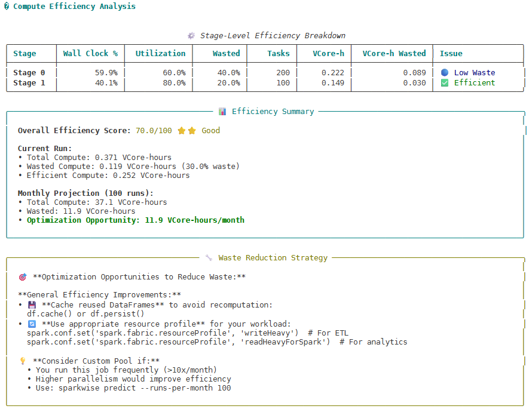Click the shield icon beside Compute Efficiency Analysis
The width and height of the screenshot is (532, 415).
click(x=7, y=6)
